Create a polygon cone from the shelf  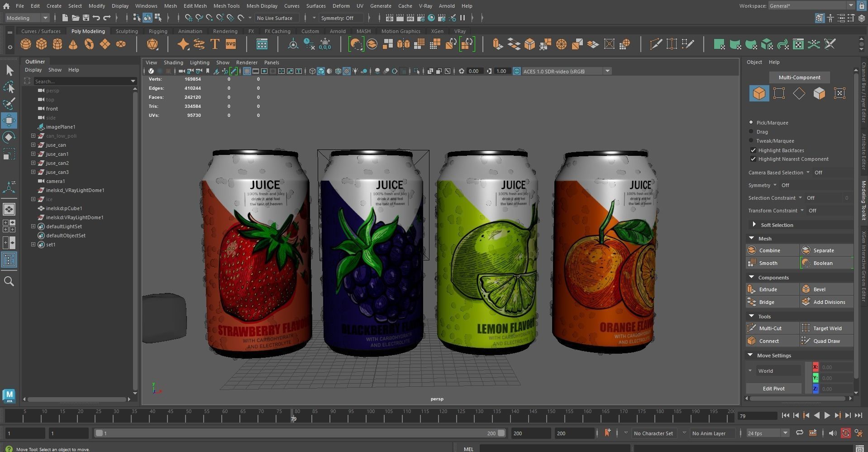(73, 44)
